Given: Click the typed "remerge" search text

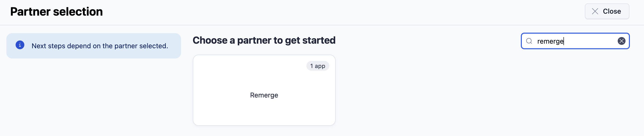Looking at the screenshot, I should [550, 41].
